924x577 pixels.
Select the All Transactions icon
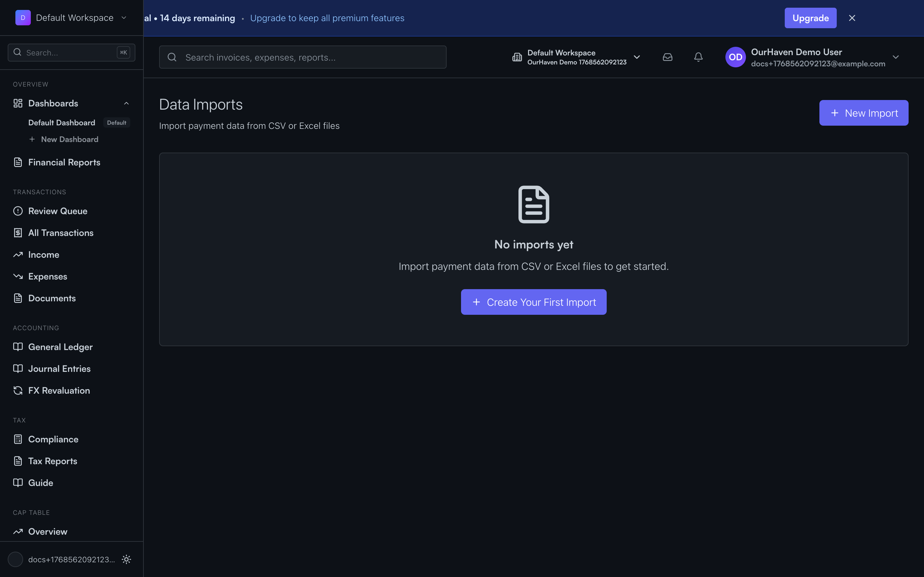coord(18,232)
